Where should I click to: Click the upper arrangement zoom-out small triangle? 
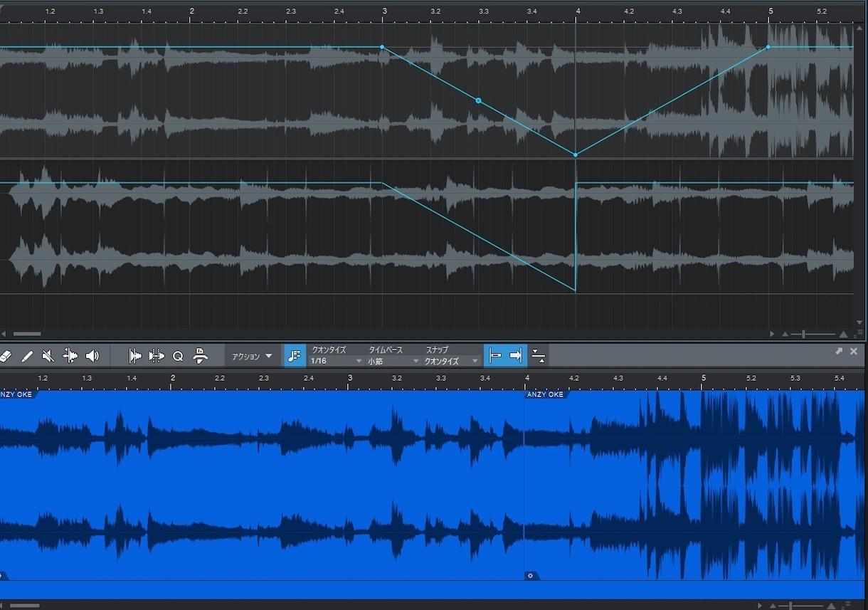pyautogui.click(x=785, y=334)
